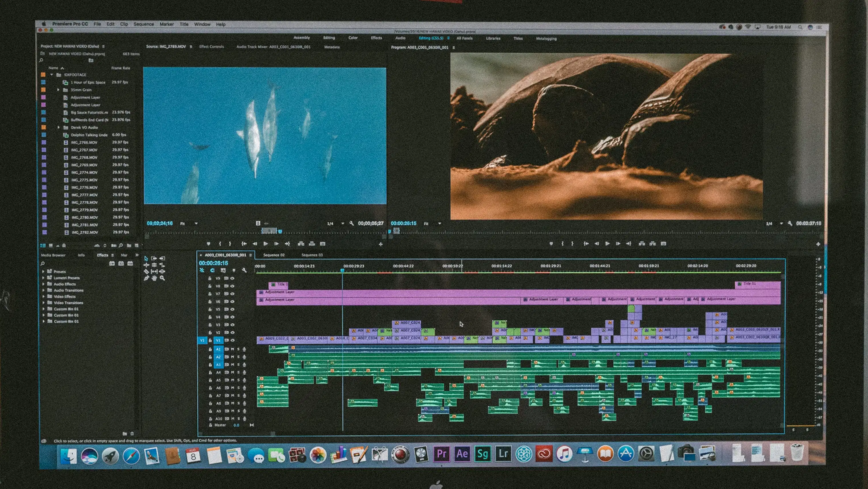Screen dimensions: 868x489
Task: Select the Slide tool
Action: click(162, 271)
